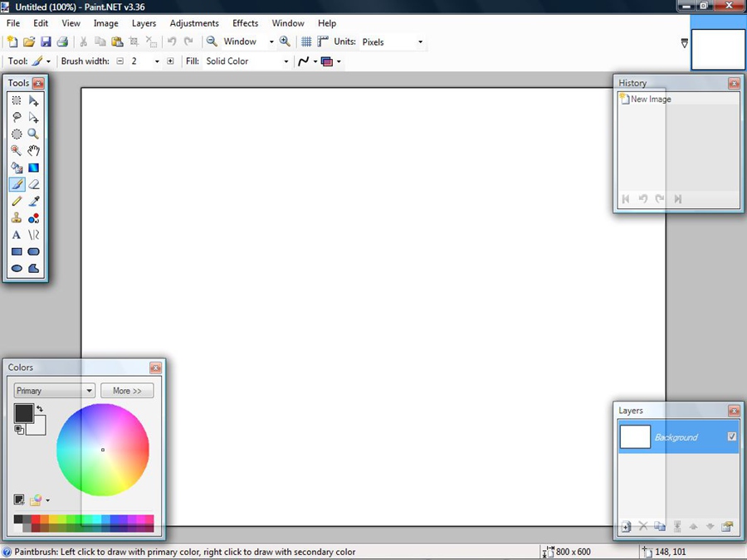Select the Pencil tool
The width and height of the screenshot is (747, 560).
(x=17, y=202)
